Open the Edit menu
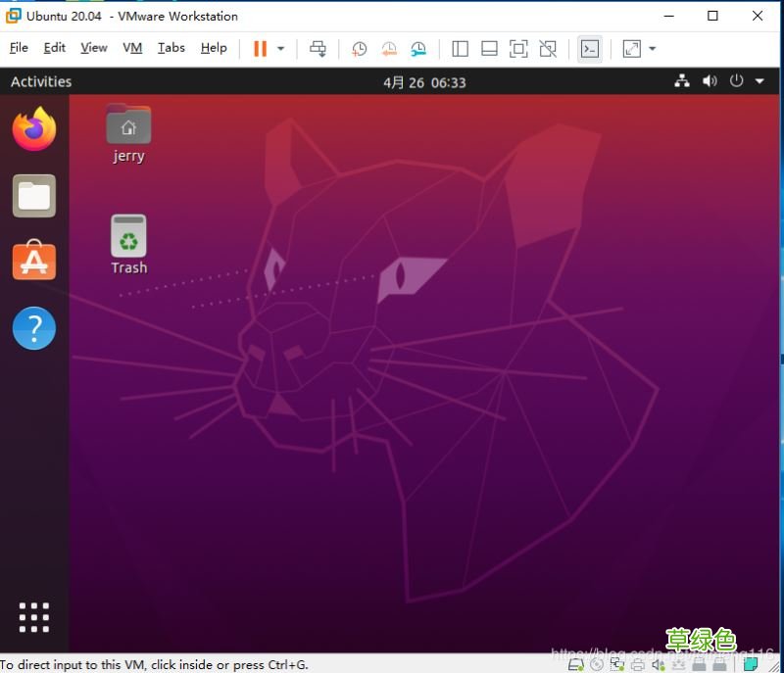 pos(55,47)
